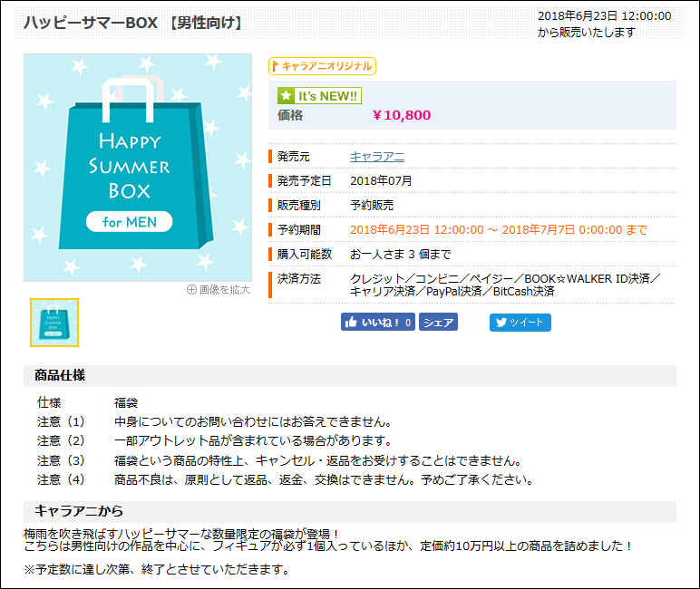
Task: Open the キャラアニ publisher link
Action: click(376, 157)
